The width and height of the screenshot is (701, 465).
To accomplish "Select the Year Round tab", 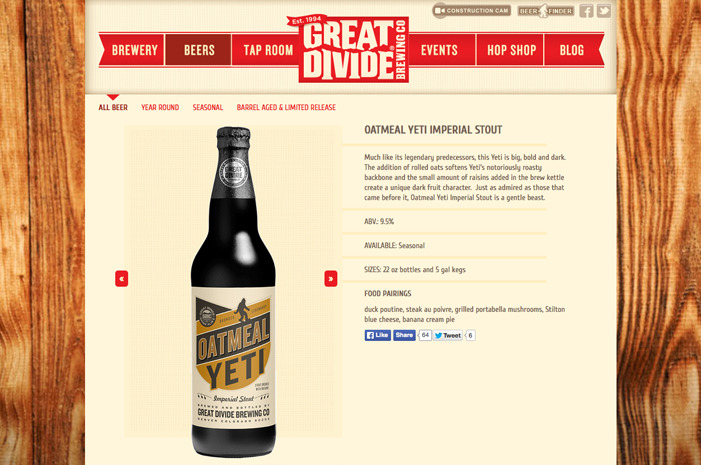I will pos(160,107).
